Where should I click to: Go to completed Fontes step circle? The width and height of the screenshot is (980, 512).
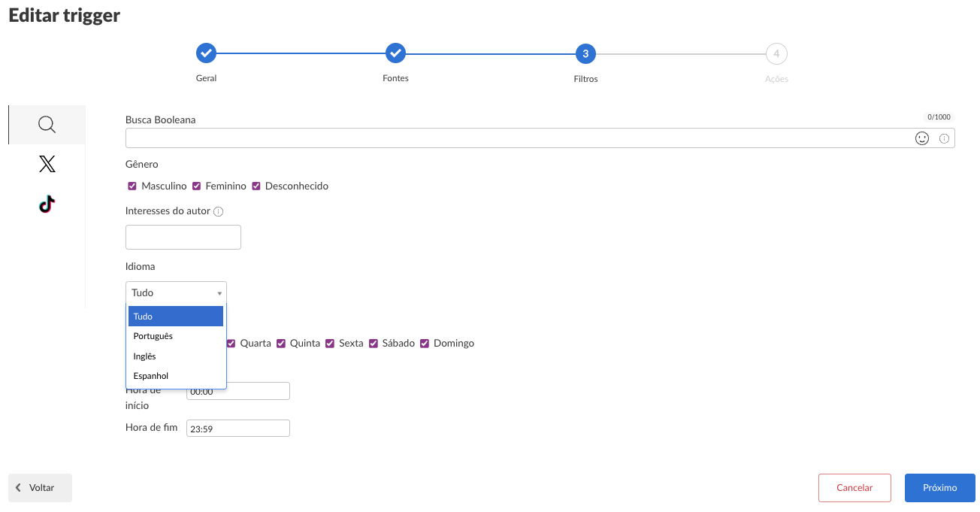(x=395, y=53)
